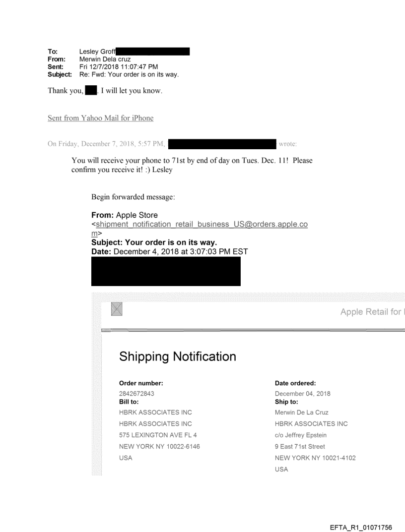Click the "Ship to:" label
The image size is (405, 532).
286,402
